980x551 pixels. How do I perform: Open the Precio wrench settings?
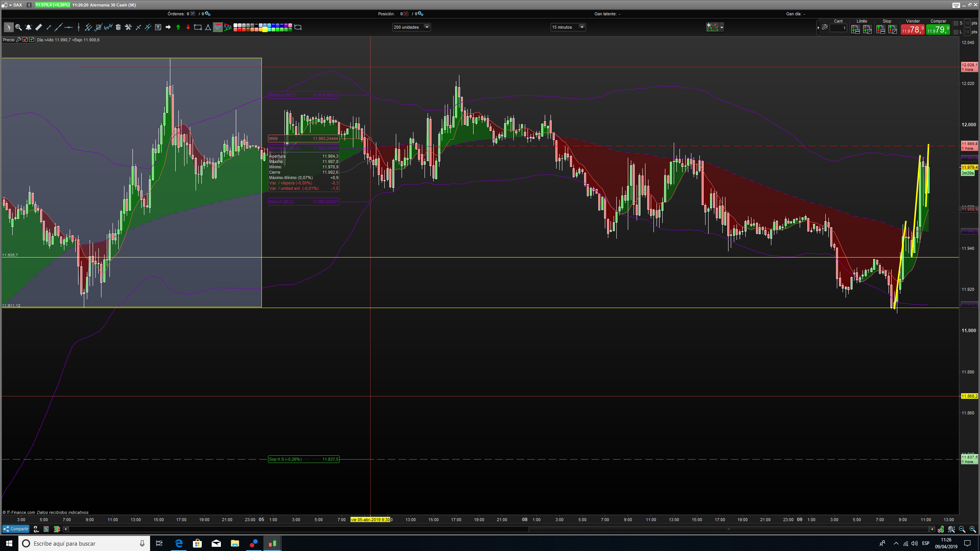[x=18, y=40]
